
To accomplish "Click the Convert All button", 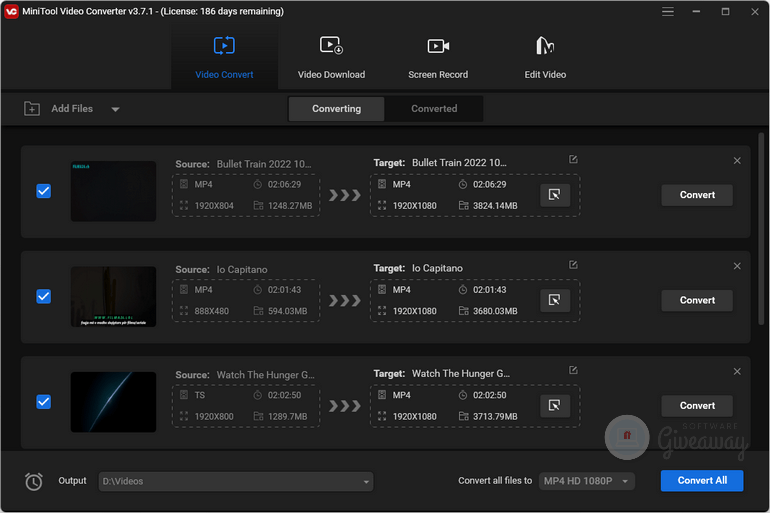I will (701, 481).
